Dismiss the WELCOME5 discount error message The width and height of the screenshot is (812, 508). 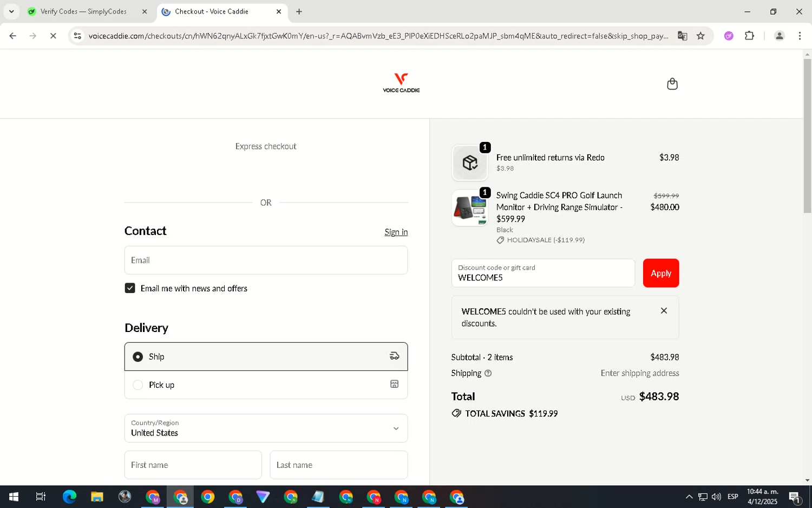tap(664, 311)
